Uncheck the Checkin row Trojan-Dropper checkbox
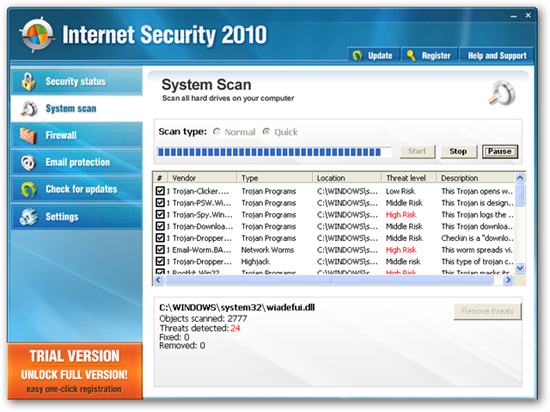Viewport: 550px width, 412px height. click(x=160, y=238)
